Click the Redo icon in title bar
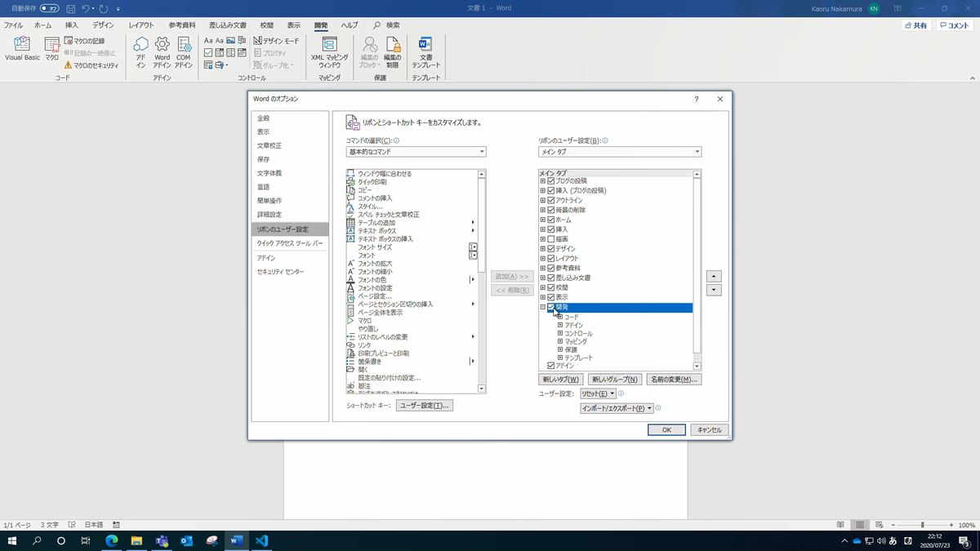This screenshot has height=551, width=980. tap(104, 8)
